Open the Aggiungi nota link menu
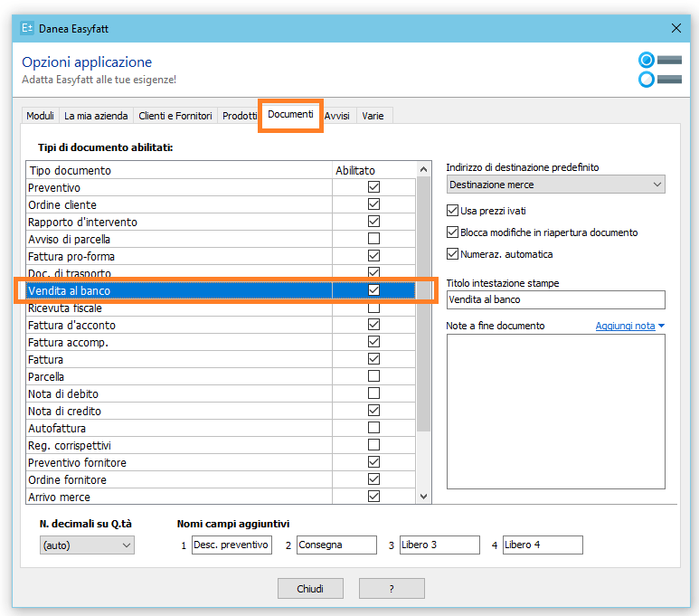 pyautogui.click(x=629, y=326)
